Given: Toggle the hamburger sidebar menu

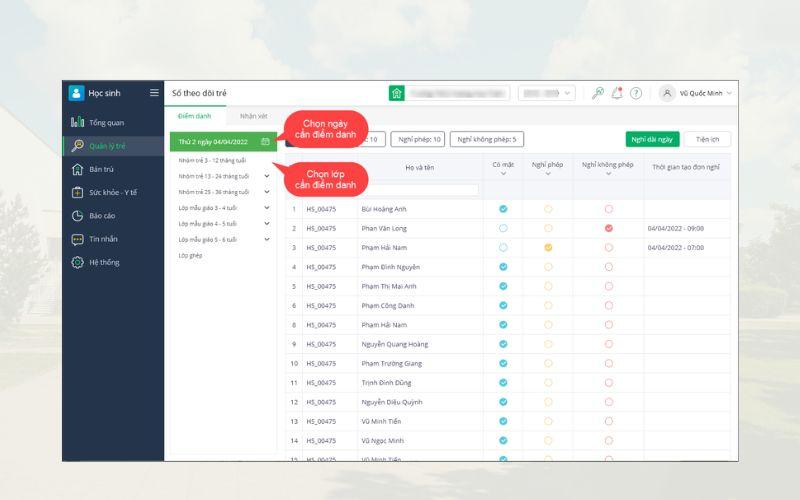Looking at the screenshot, I should click(x=154, y=93).
